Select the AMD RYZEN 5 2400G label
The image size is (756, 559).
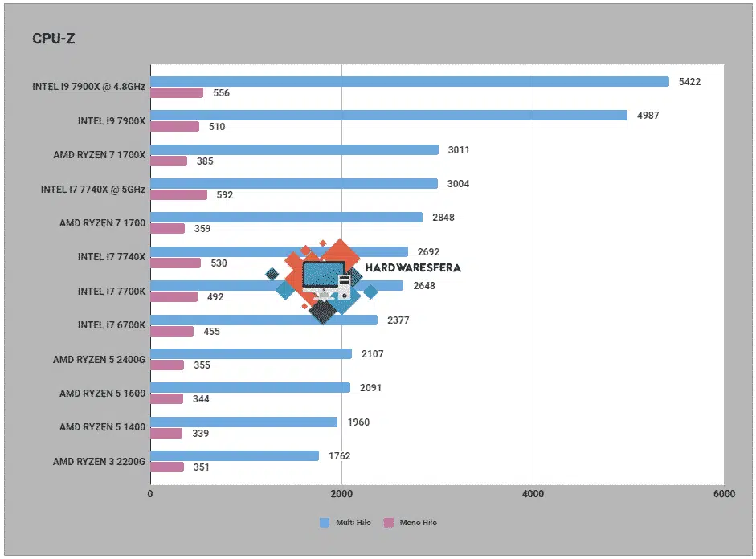99,360
